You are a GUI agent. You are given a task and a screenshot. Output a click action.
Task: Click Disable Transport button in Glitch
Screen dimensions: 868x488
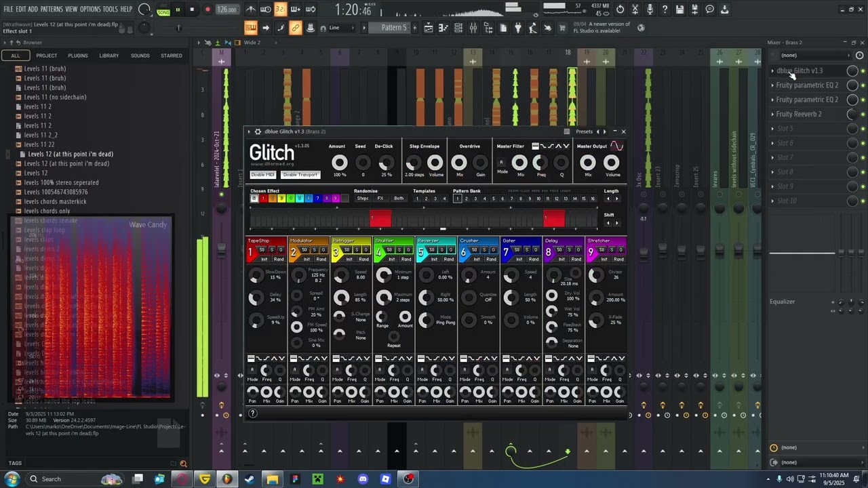(x=300, y=175)
